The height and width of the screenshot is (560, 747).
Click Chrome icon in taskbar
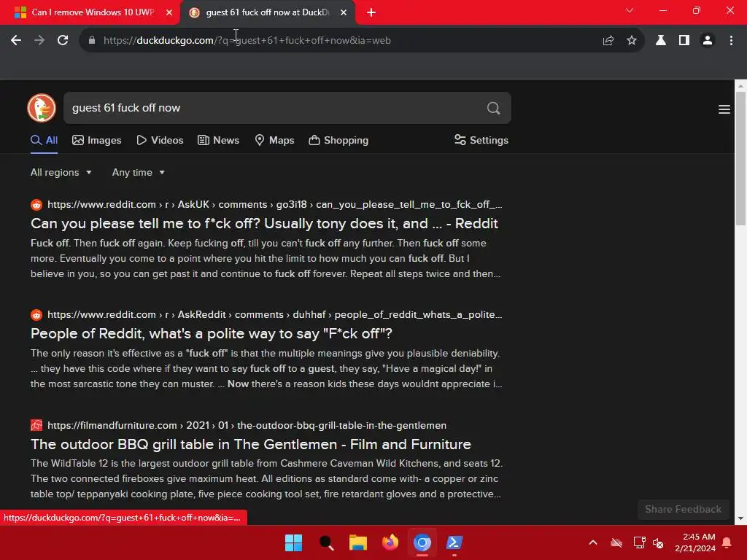[422, 542]
